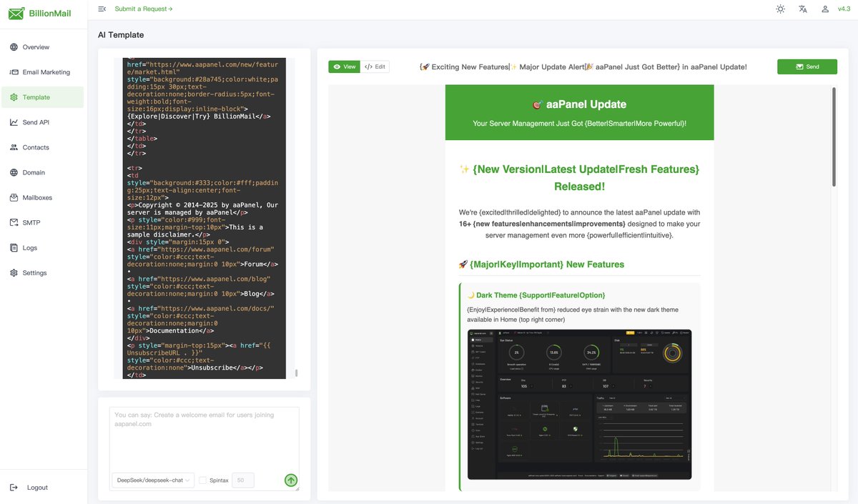Click the AI prompt text area
The width and height of the screenshot is (858, 504).
click(204, 438)
